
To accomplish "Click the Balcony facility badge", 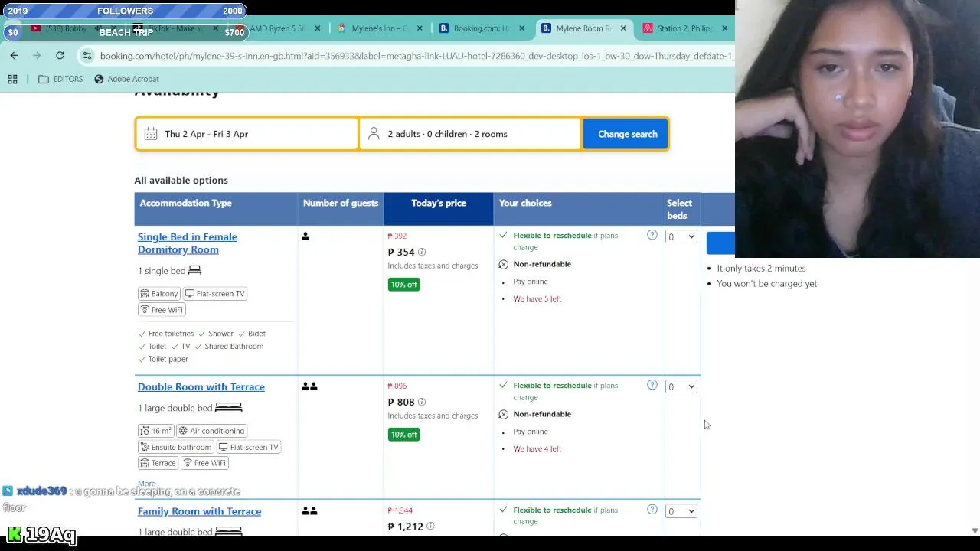I will point(159,294).
